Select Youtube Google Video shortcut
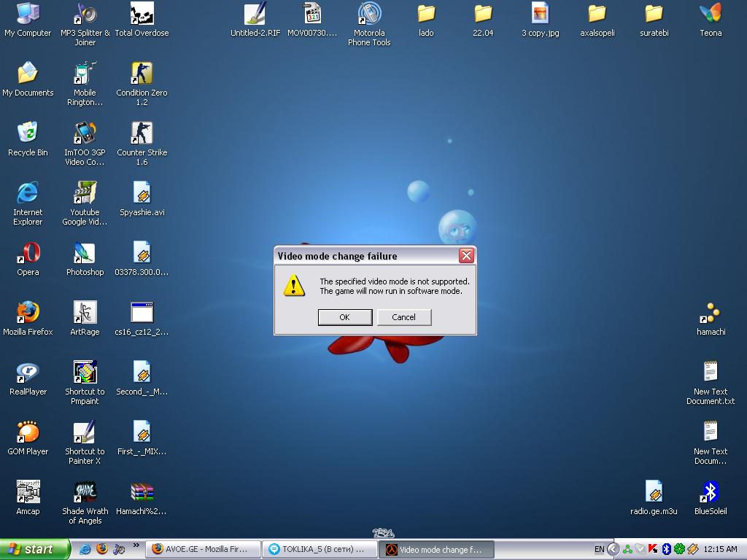The image size is (747, 560). pyautogui.click(x=85, y=203)
